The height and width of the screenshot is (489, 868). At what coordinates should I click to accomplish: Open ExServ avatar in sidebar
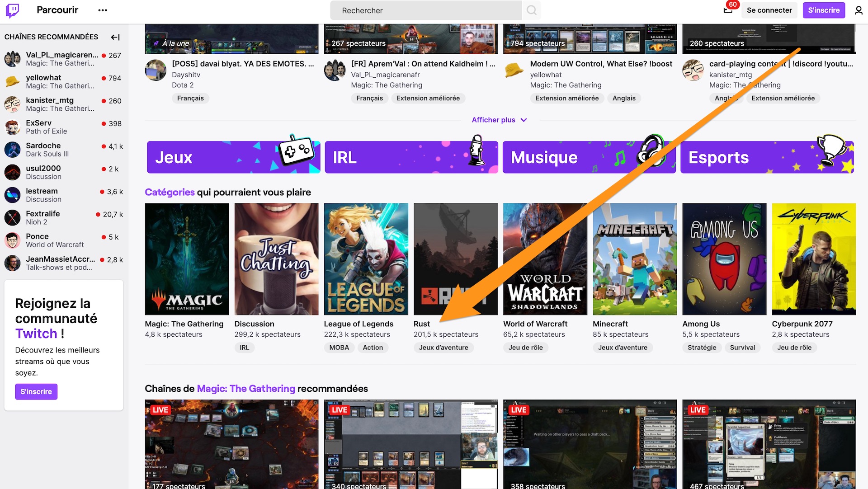click(x=13, y=127)
